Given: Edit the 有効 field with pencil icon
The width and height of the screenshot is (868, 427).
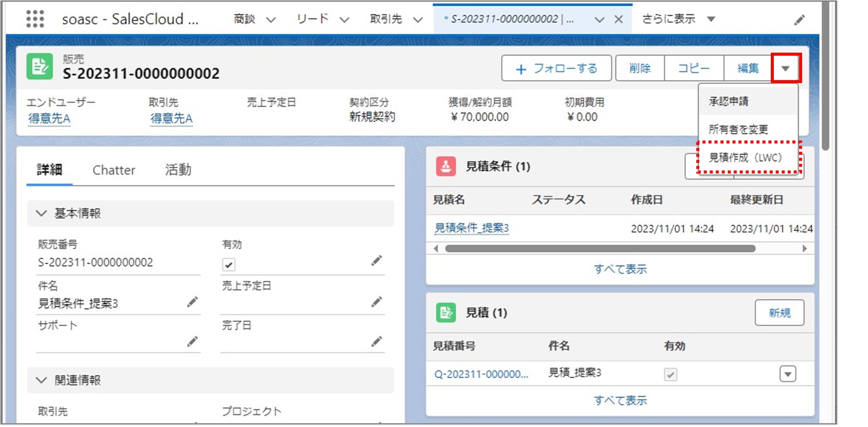Looking at the screenshot, I should [376, 261].
